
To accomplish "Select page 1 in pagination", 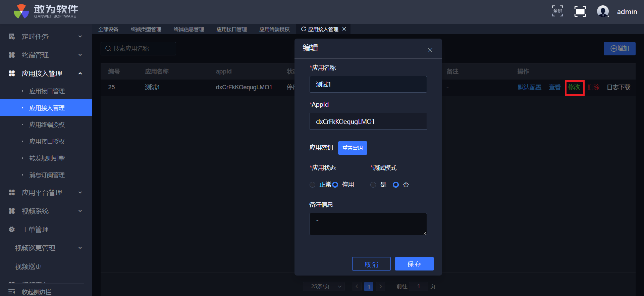I will tap(369, 286).
